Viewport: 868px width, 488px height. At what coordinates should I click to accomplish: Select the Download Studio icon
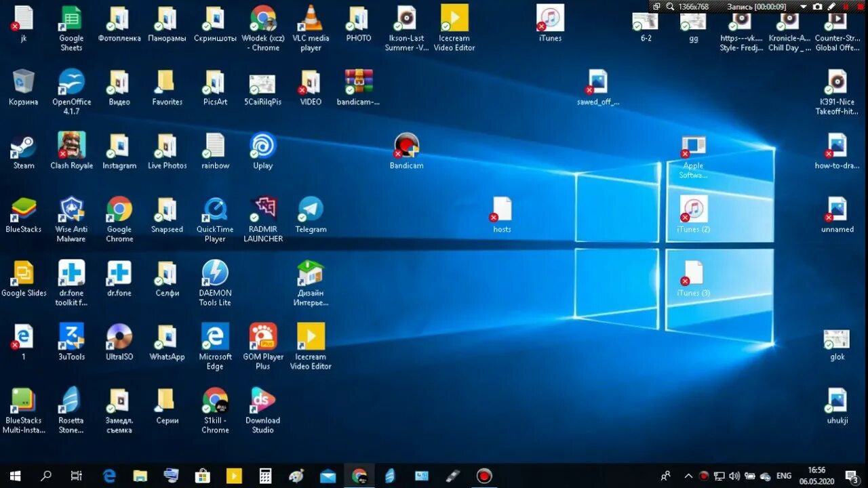point(262,410)
